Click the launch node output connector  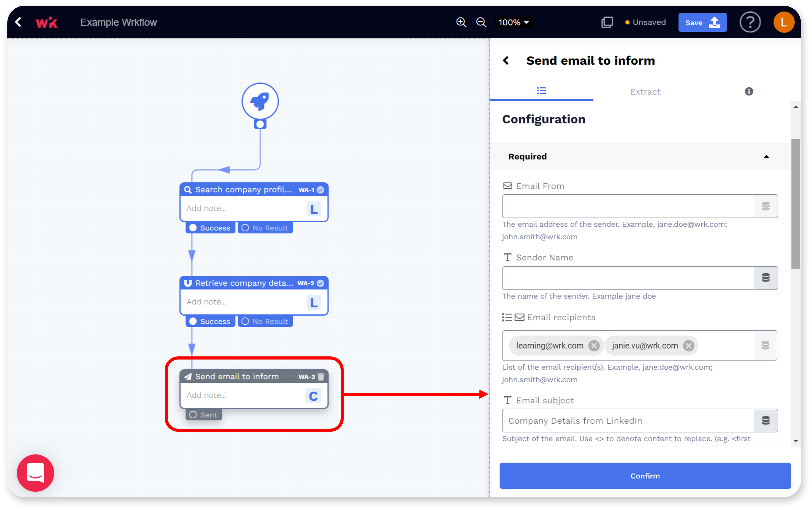(x=260, y=124)
